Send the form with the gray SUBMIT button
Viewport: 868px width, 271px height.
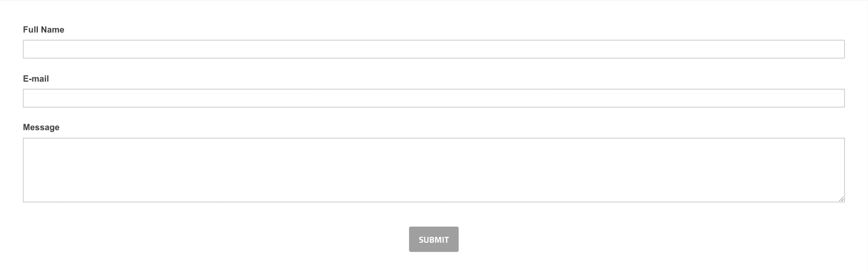coord(433,240)
